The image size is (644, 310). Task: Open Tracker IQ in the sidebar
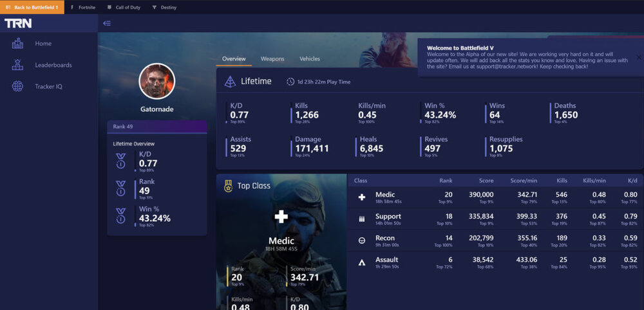pyautogui.click(x=49, y=87)
